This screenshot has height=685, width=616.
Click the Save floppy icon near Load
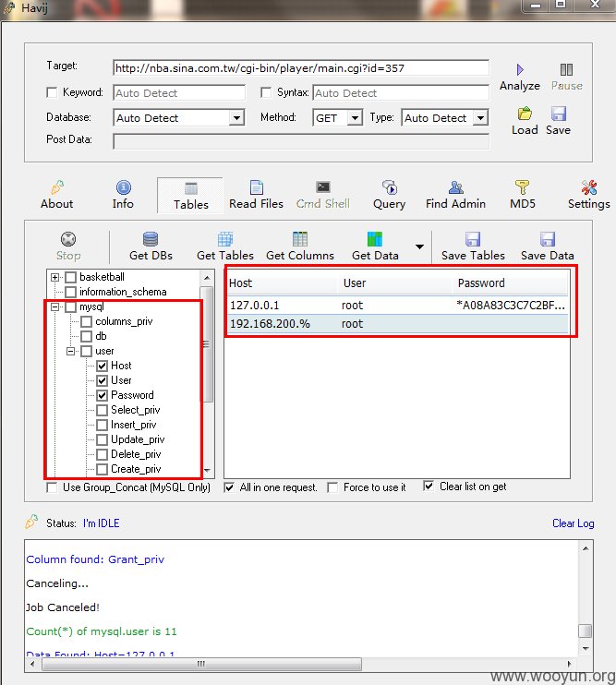[x=559, y=114]
